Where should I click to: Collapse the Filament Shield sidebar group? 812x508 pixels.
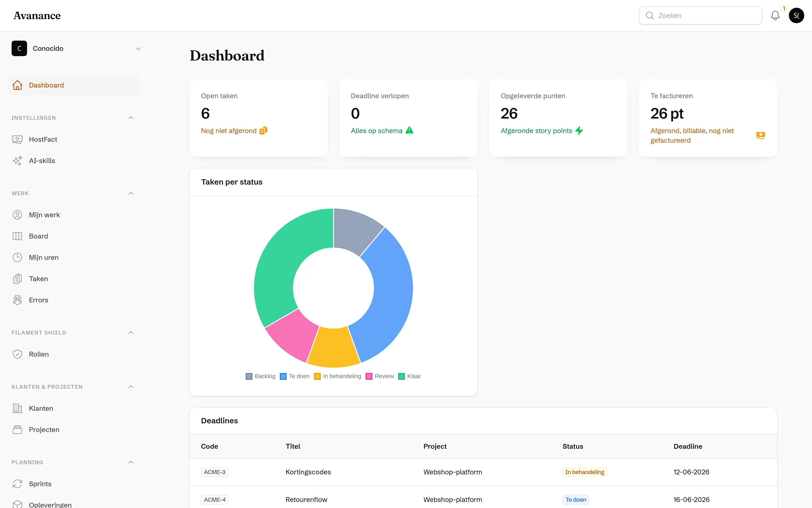[x=131, y=333]
